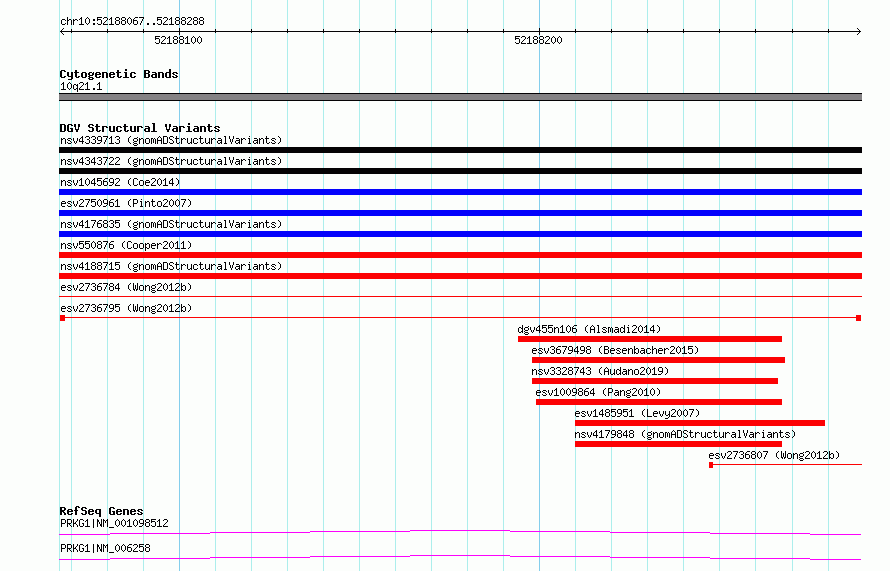Click the 52188100 ruler position label
The width and height of the screenshot is (890, 571).
[x=178, y=40]
